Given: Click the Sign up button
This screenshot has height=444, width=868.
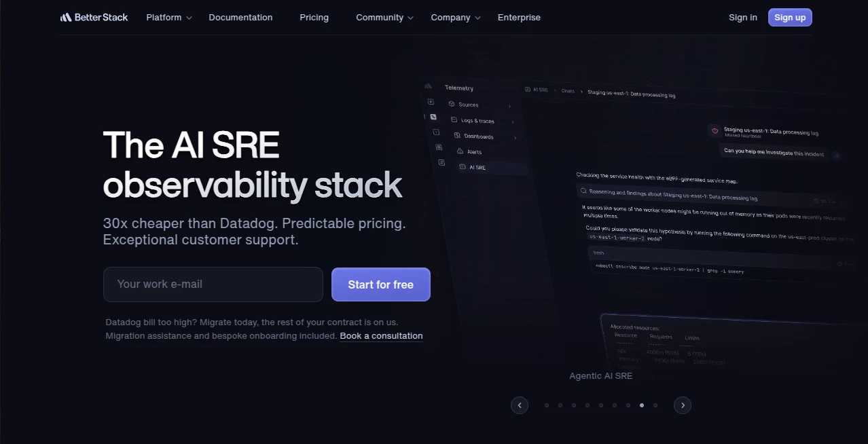Looking at the screenshot, I should pyautogui.click(x=790, y=18).
